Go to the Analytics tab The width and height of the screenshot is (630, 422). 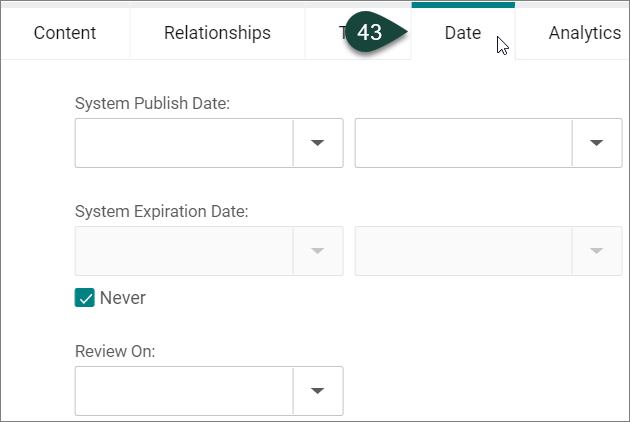tap(584, 33)
